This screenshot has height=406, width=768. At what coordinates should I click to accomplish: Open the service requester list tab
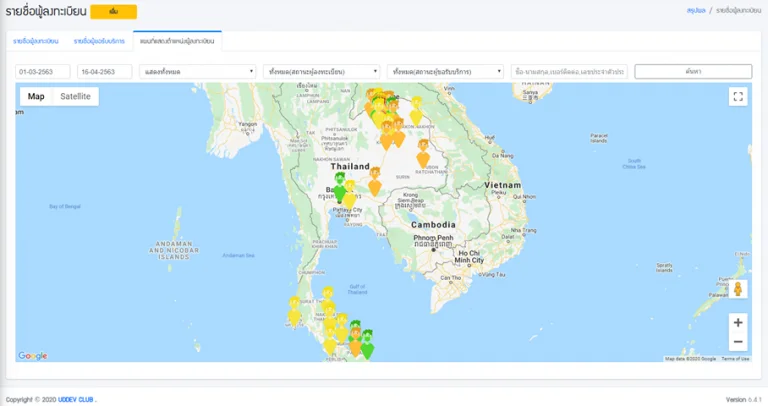99,41
